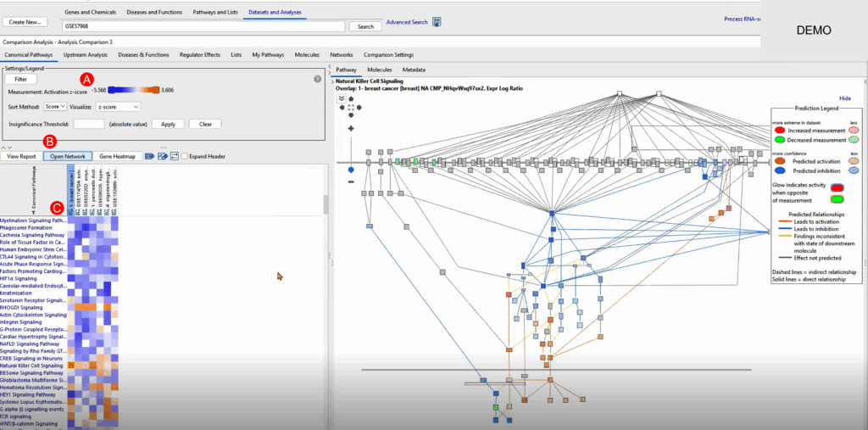868x430 pixels.
Task: Zoom out with the minus icon
Action: tap(351, 181)
